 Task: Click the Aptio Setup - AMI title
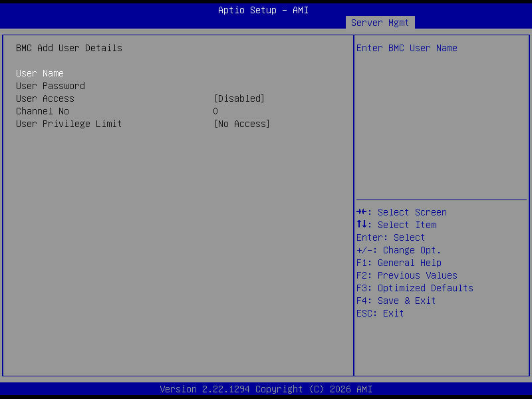[263, 10]
